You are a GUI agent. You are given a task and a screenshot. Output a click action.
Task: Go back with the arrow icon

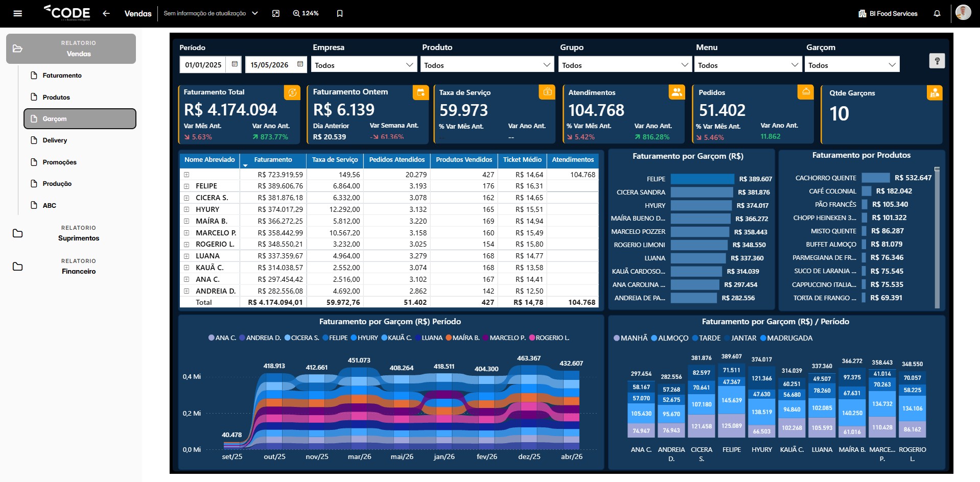(x=106, y=14)
